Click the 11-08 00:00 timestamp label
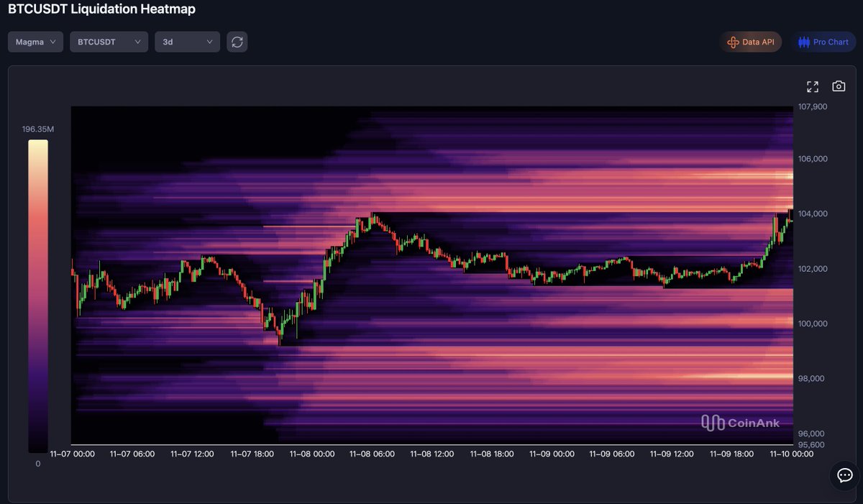863x504 pixels. [x=312, y=454]
